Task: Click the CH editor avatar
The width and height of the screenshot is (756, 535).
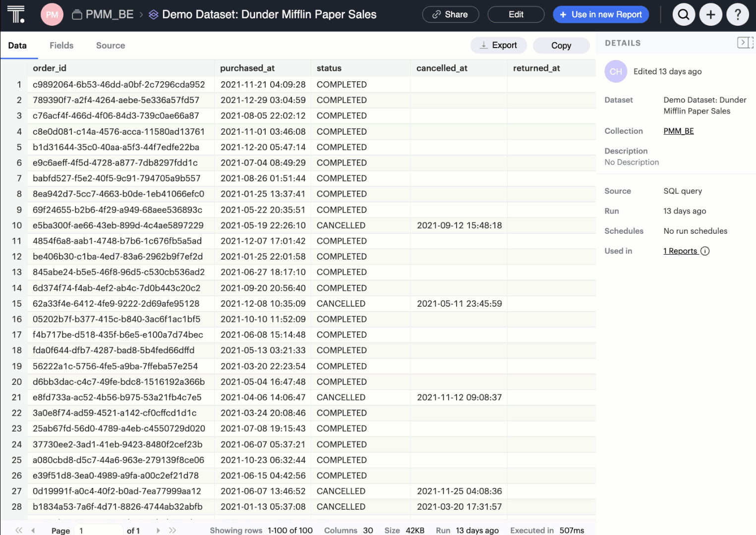Action: 616,72
